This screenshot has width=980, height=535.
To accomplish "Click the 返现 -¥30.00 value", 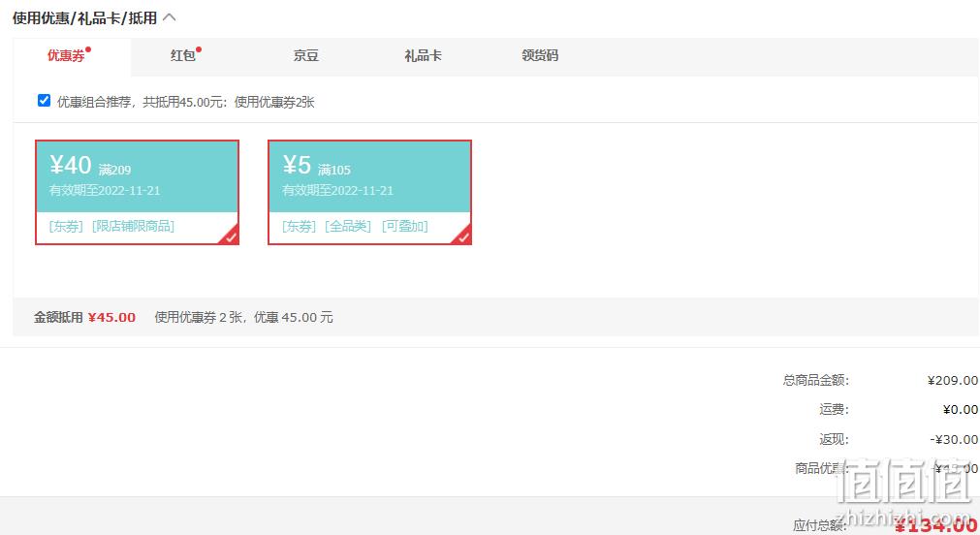I will click(954, 439).
